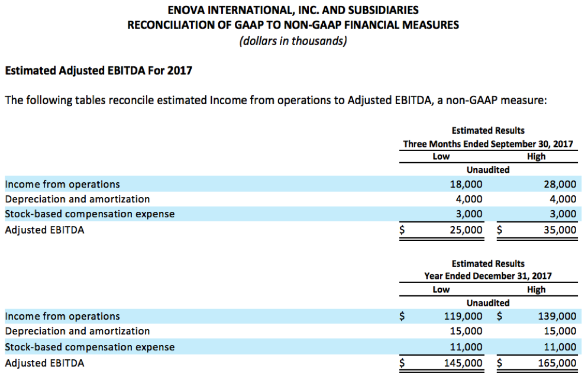Click "Income from operations" row label in quarterly table
This screenshot has width=588, height=377.
[62, 185]
